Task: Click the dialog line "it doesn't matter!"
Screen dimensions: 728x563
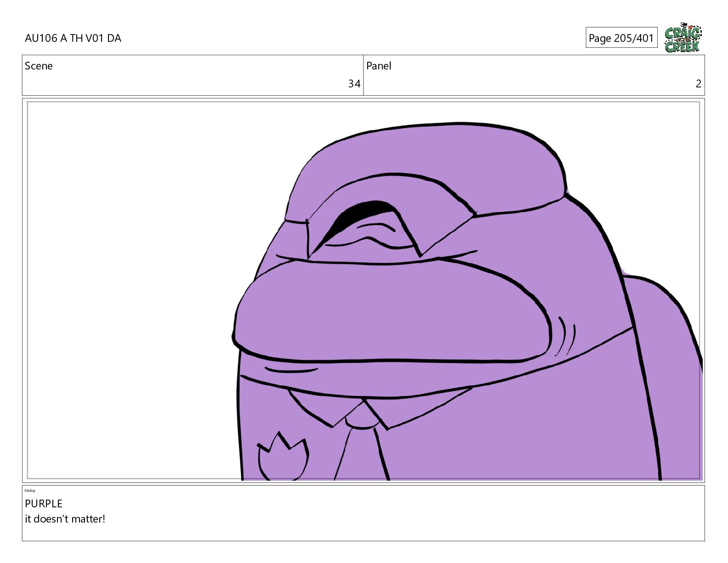Action: [x=65, y=519]
